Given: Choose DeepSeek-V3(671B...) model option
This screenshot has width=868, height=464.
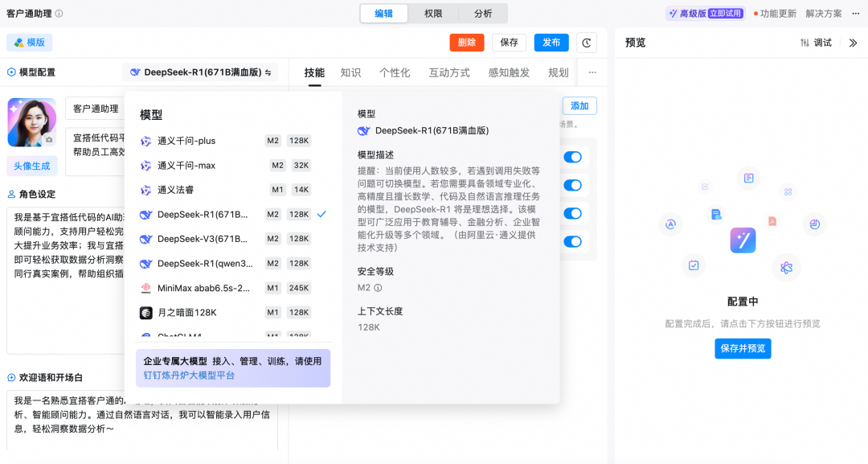Looking at the screenshot, I should coord(233,239).
